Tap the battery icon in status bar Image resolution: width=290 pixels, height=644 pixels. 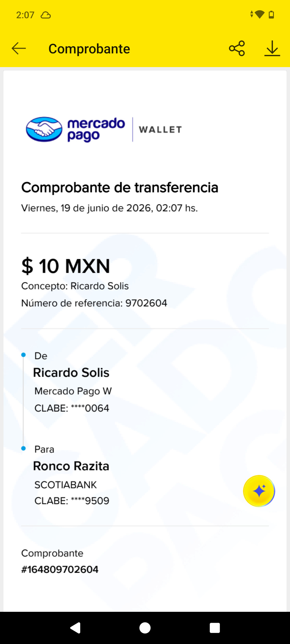pos(271,14)
